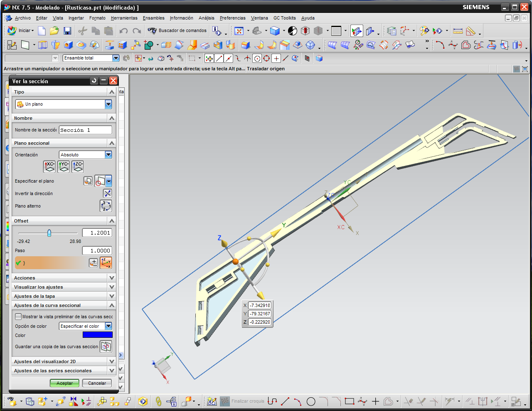Click the point constructor icon in Offset row
The width and height of the screenshot is (532, 411).
click(94, 263)
